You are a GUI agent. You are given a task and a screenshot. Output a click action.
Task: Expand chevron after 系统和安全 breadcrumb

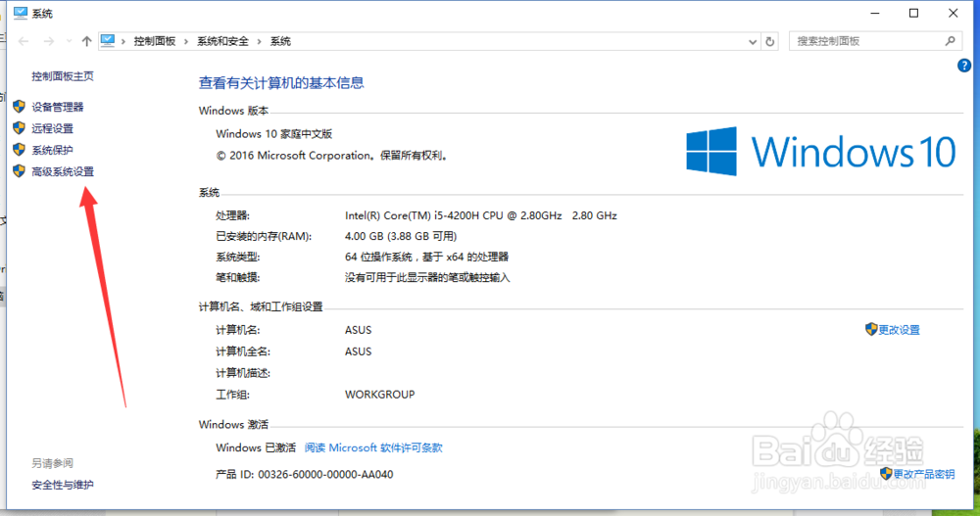[x=260, y=41]
